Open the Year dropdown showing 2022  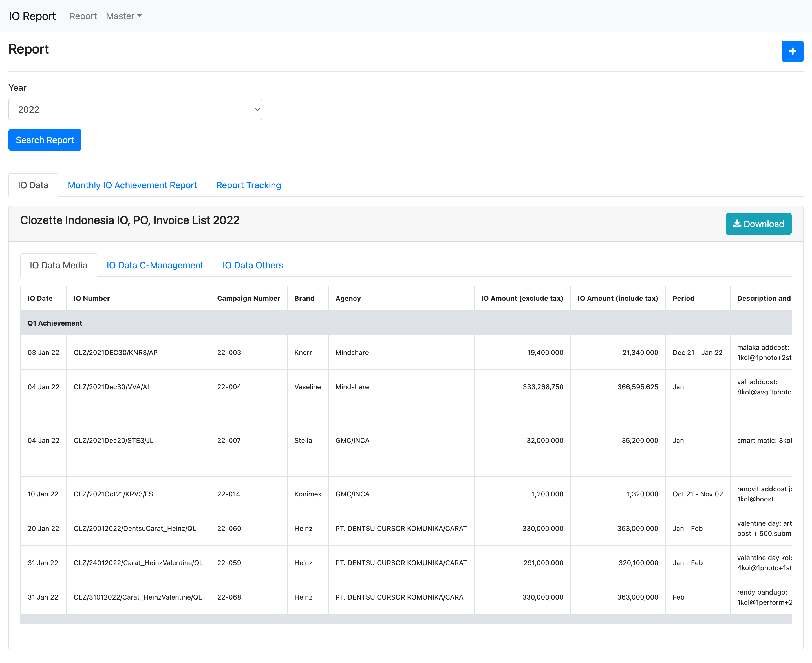click(x=135, y=110)
